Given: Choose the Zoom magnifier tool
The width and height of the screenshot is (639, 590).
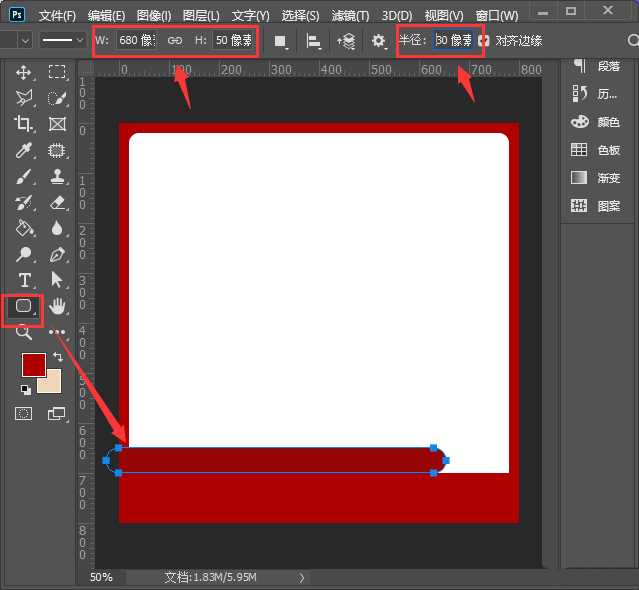Looking at the screenshot, I should (24, 332).
